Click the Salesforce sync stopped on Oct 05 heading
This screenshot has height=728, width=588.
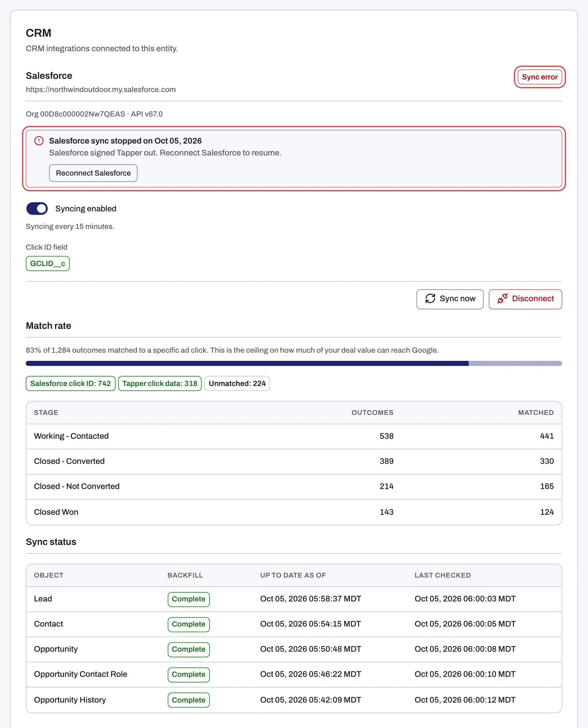125,141
